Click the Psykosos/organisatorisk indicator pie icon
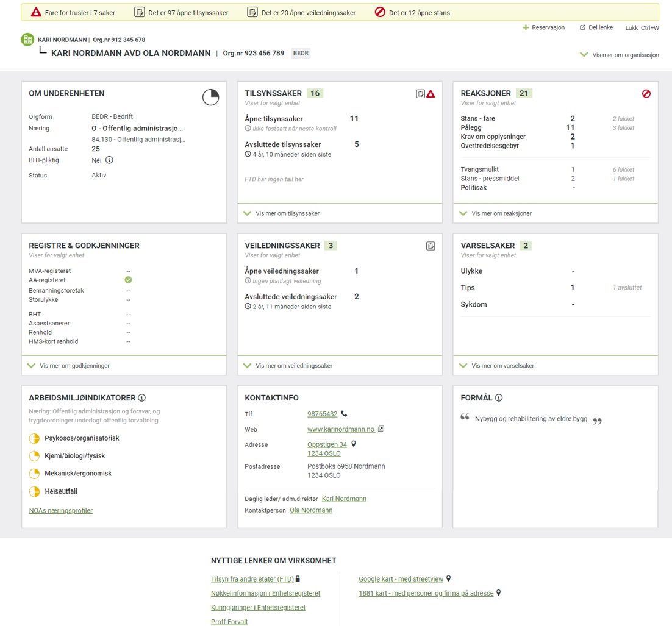Screen dimensions: 672x626 pos(34,438)
